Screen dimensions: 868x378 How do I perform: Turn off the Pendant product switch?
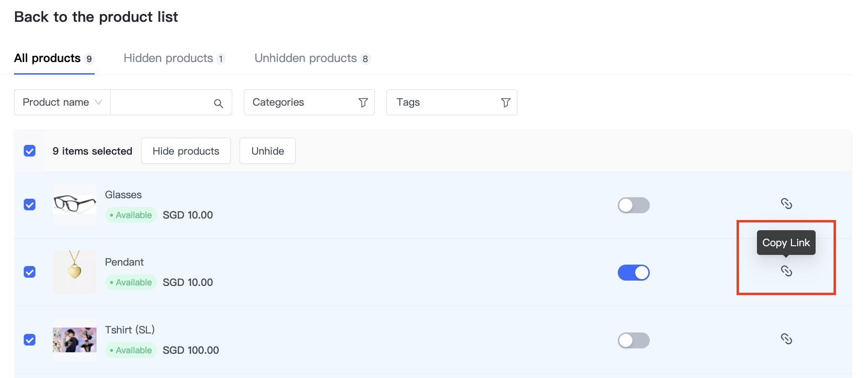tap(633, 272)
